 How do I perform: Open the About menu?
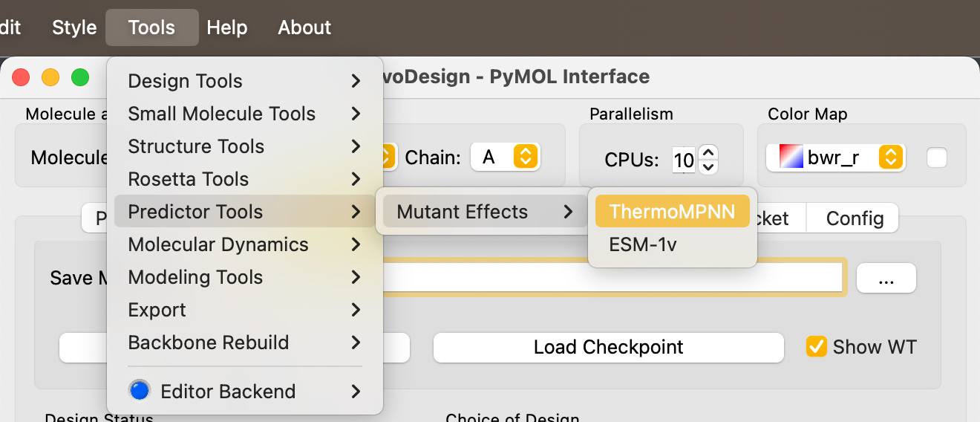(304, 27)
